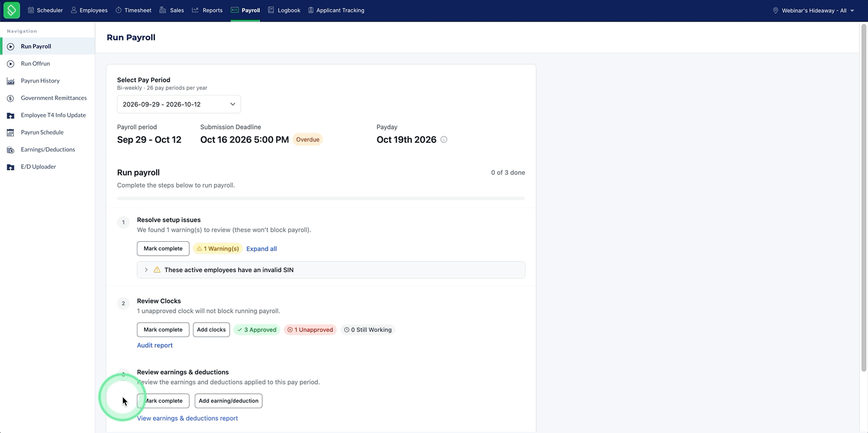Click the Payrun History chart icon
Image resolution: width=868 pixels, height=433 pixels.
[x=10, y=81]
